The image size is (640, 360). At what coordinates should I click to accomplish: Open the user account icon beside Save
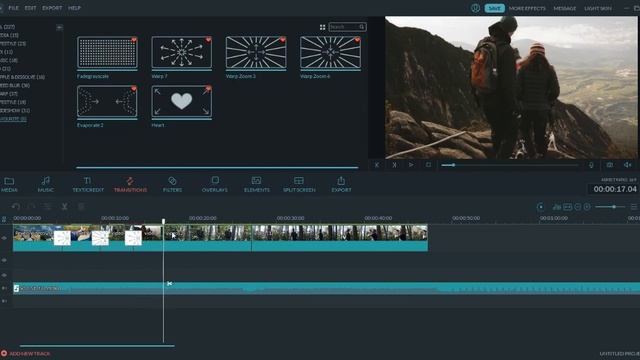[x=475, y=8]
